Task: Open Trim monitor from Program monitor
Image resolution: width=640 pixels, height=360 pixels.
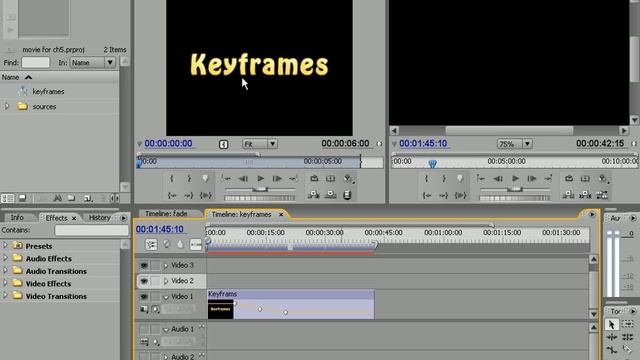Action: pos(602,195)
